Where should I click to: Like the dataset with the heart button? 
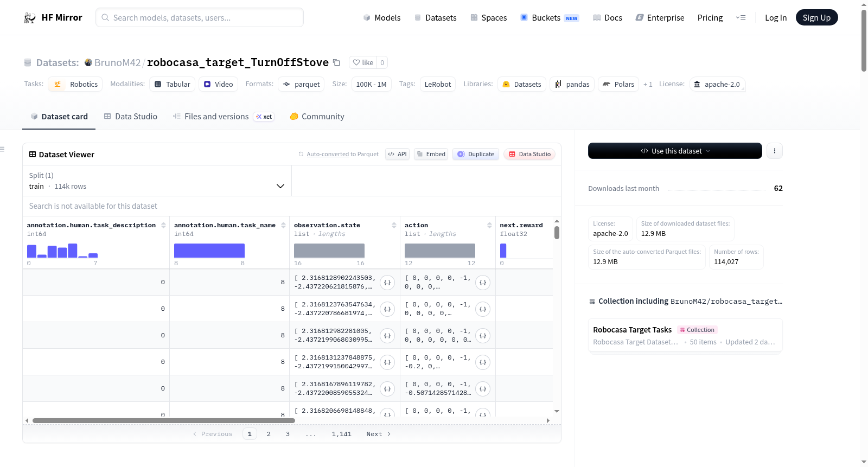click(x=363, y=62)
